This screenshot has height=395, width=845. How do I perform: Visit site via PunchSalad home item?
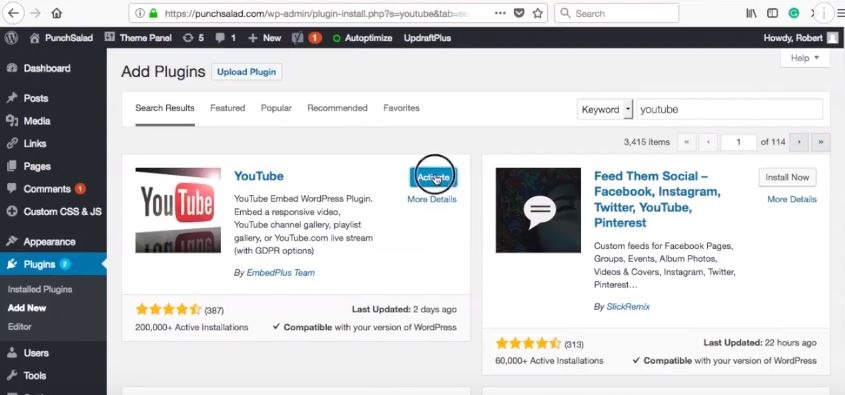pos(61,38)
